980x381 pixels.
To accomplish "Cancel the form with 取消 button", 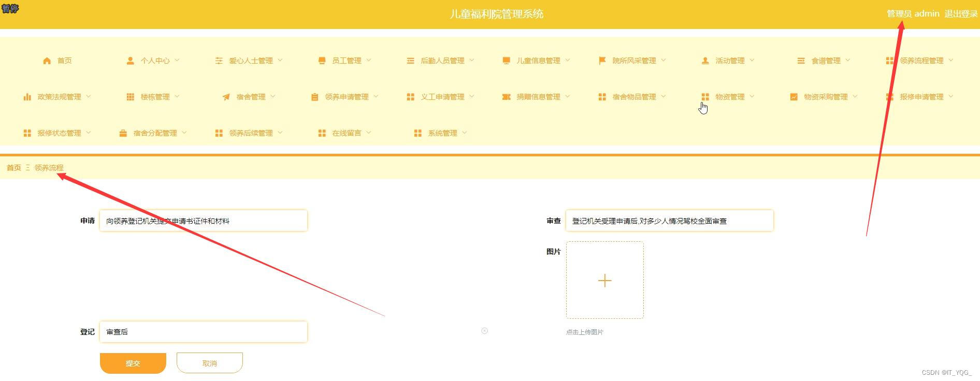I will pos(210,363).
